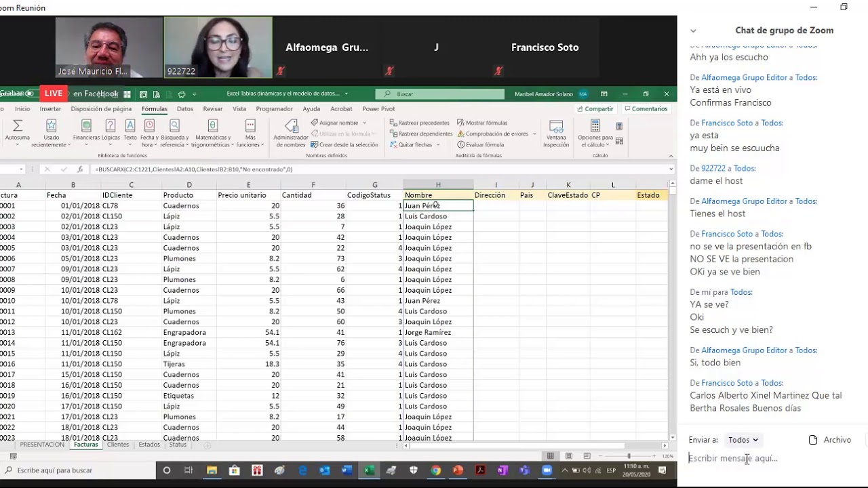Open the Name Box dropdown

21,169
